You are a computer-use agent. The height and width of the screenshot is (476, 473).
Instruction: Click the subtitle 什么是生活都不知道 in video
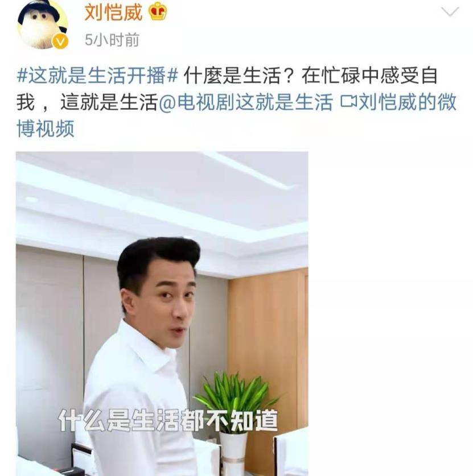pos(168,420)
